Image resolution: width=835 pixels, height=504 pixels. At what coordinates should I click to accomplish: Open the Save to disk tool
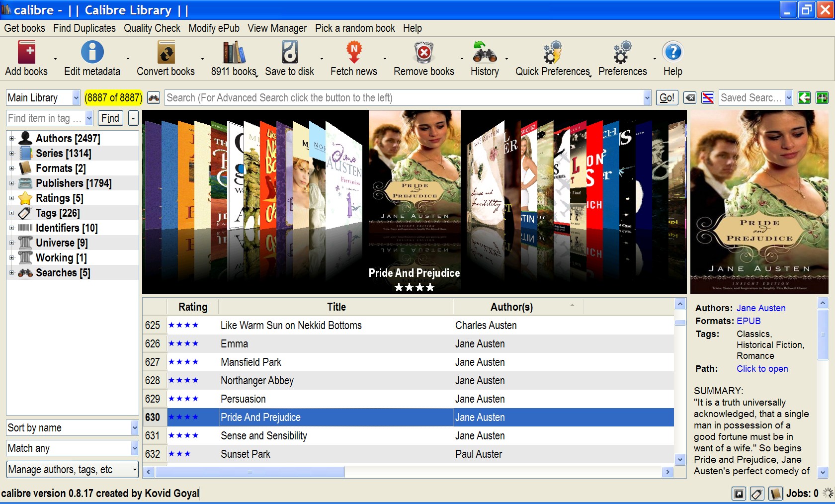click(x=289, y=53)
